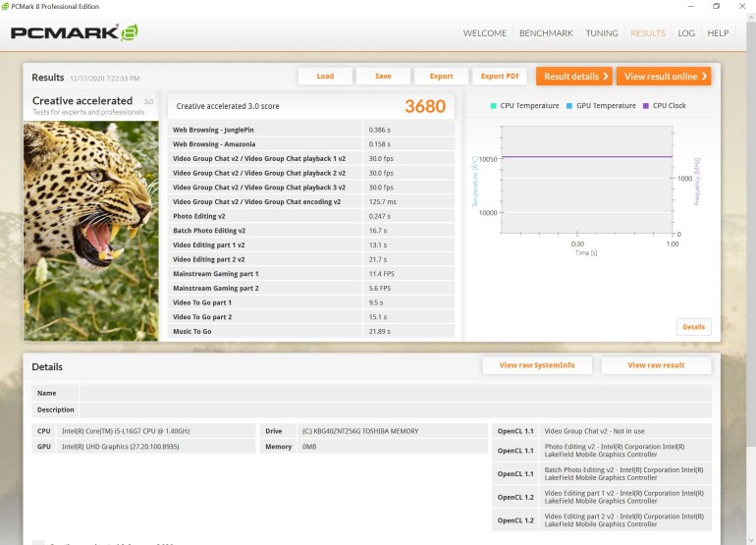Open the WELCOME tab
The height and width of the screenshot is (545, 756).
tap(485, 33)
